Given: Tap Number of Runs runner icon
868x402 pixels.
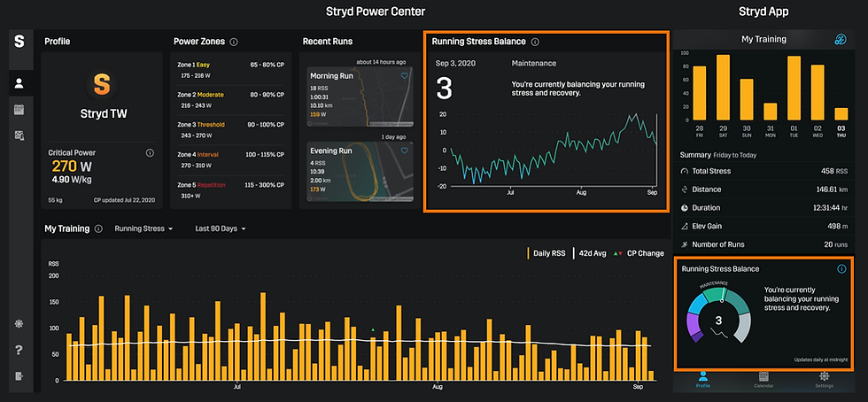Looking at the screenshot, I should pos(684,244).
